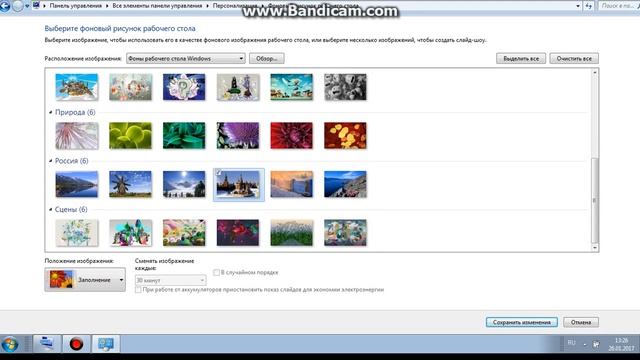Viewport: 640px width, 360px height.
Task: Select the windmill wallpaper thumbnail
Action: tap(130, 184)
